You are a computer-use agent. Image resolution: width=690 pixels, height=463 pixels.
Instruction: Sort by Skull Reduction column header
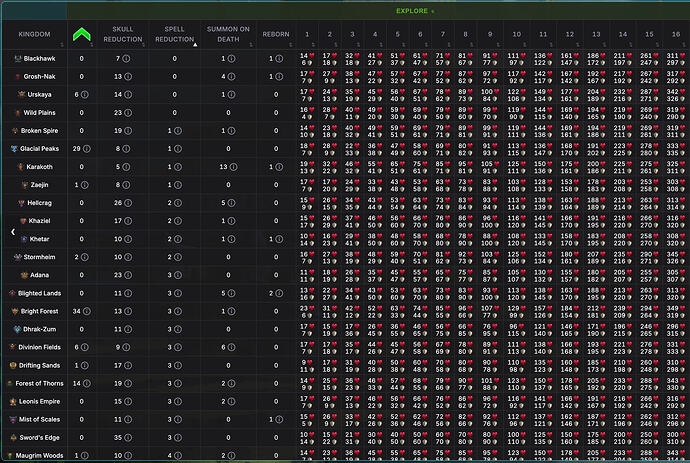pyautogui.click(x=123, y=34)
